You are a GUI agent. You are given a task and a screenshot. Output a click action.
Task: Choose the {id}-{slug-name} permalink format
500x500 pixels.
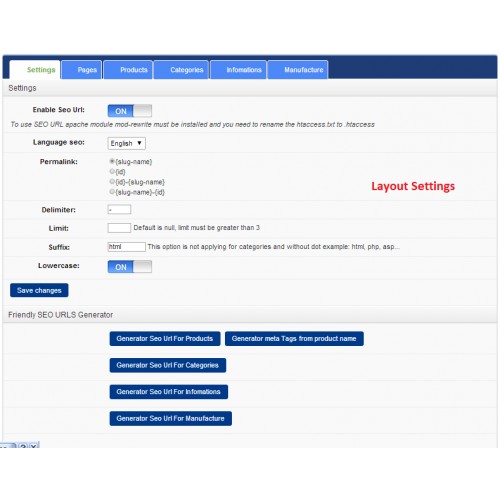pyautogui.click(x=112, y=182)
